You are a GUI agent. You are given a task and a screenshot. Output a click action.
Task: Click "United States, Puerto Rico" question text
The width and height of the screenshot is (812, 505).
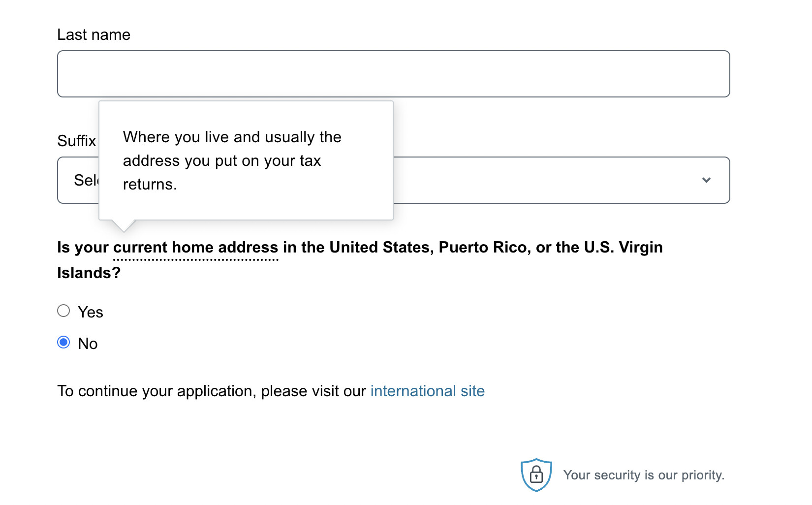pyautogui.click(x=428, y=247)
